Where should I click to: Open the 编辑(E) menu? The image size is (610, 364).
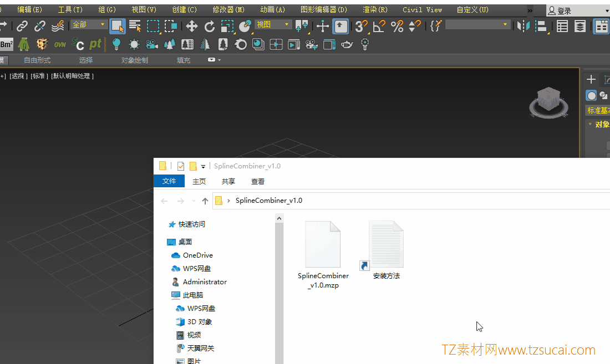click(x=29, y=10)
